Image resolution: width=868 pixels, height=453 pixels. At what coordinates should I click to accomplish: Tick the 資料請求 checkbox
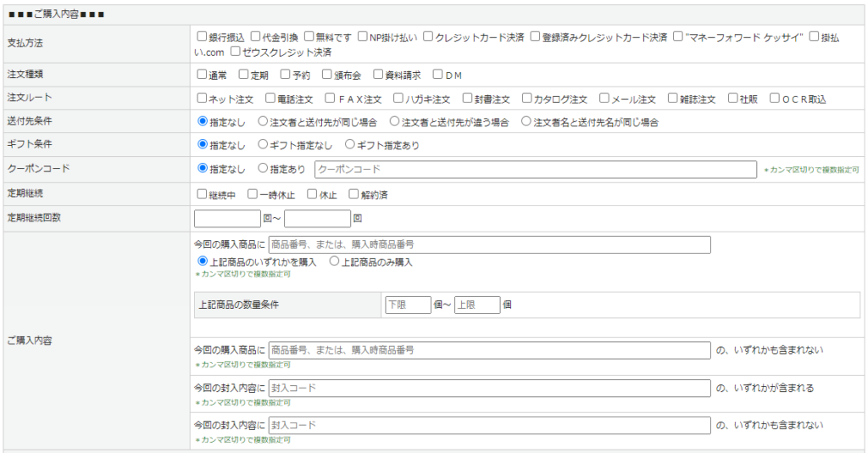point(378,74)
